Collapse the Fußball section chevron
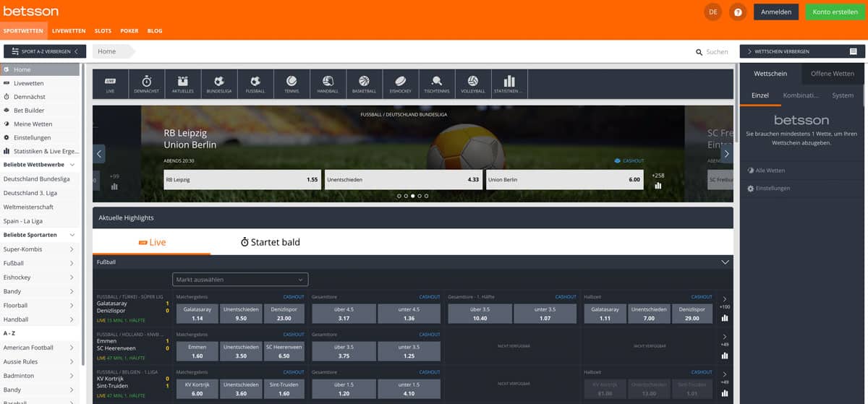868x404 pixels. click(x=725, y=262)
